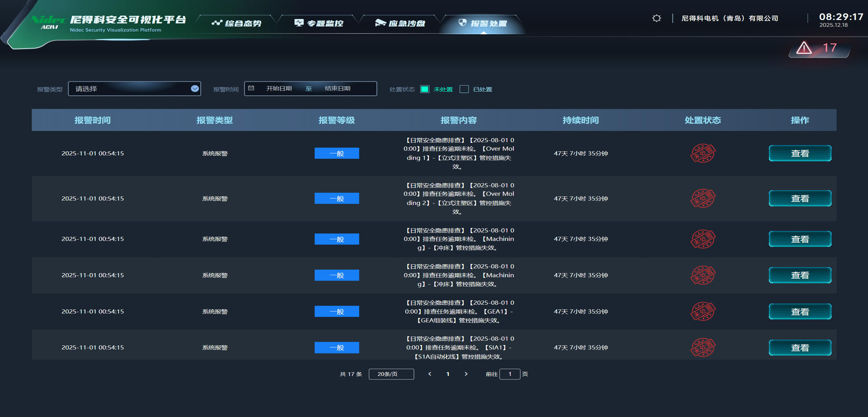Click the 一般 level badge in first row
Screen dimensions: 868x417
[x=336, y=153]
